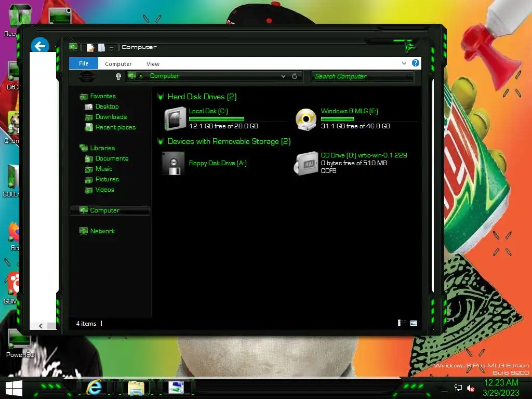This screenshot has height=399, width=532.
Task: Select Libraries in the navigation pane
Action: 102,148
